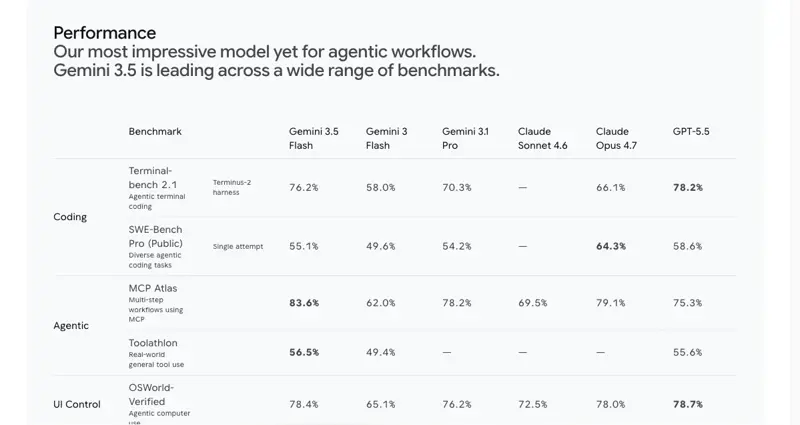Select the Terminal-bench 2.1 benchmark name
The width and height of the screenshot is (800, 425).
click(x=153, y=178)
